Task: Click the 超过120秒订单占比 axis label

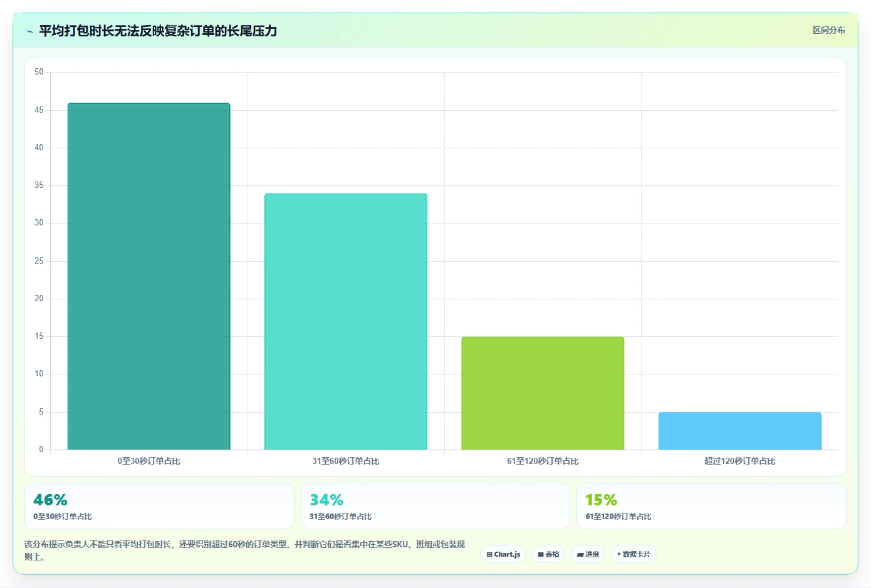Action: coord(740,461)
